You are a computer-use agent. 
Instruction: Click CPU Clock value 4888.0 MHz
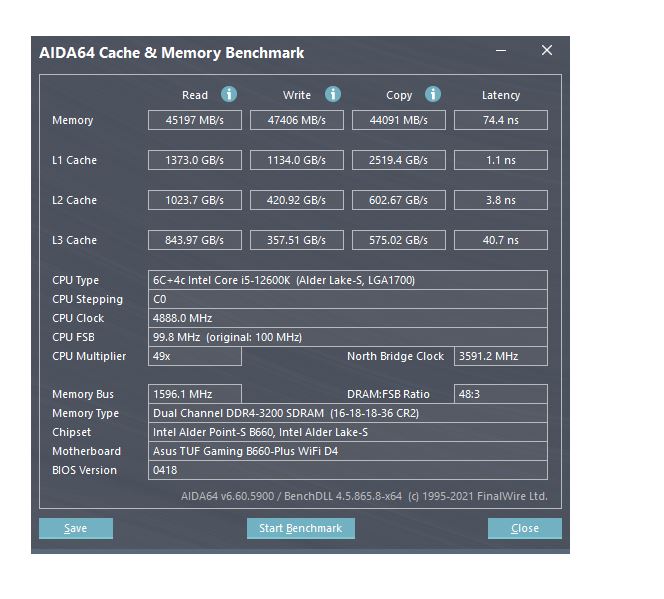pos(348,318)
